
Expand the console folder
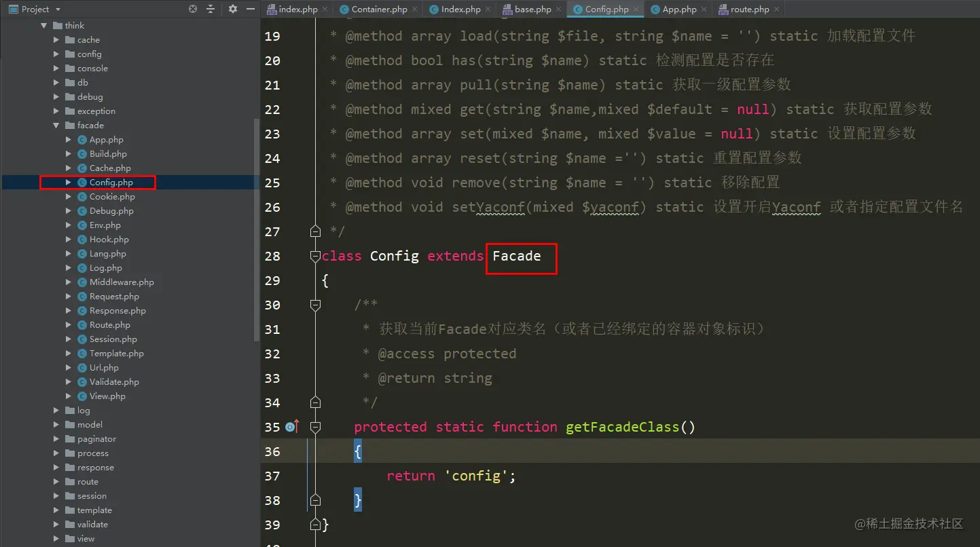pos(56,69)
